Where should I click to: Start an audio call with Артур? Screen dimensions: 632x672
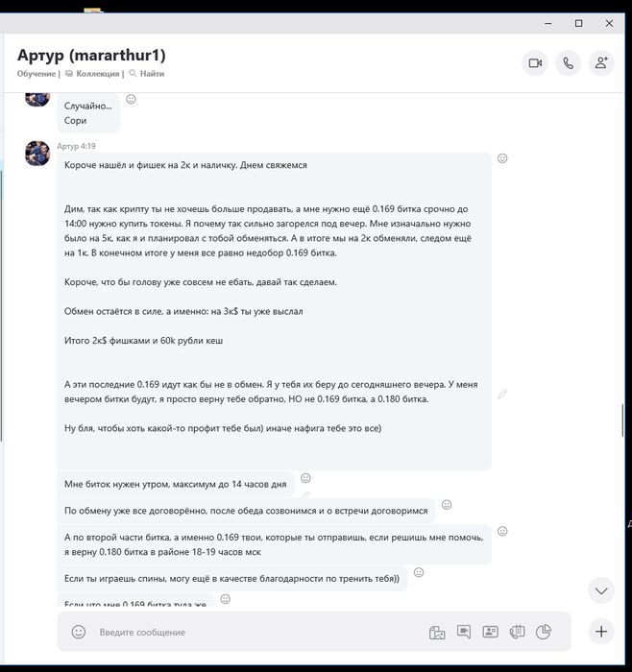click(568, 63)
